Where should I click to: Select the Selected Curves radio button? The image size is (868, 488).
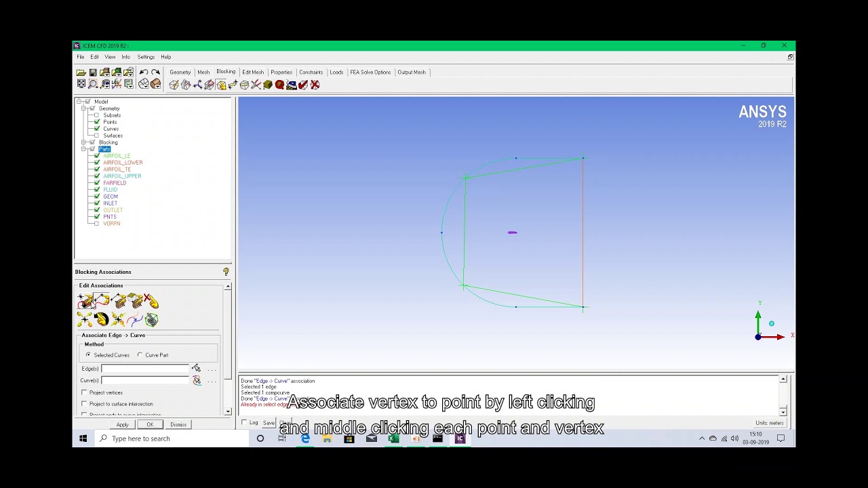[x=88, y=355]
